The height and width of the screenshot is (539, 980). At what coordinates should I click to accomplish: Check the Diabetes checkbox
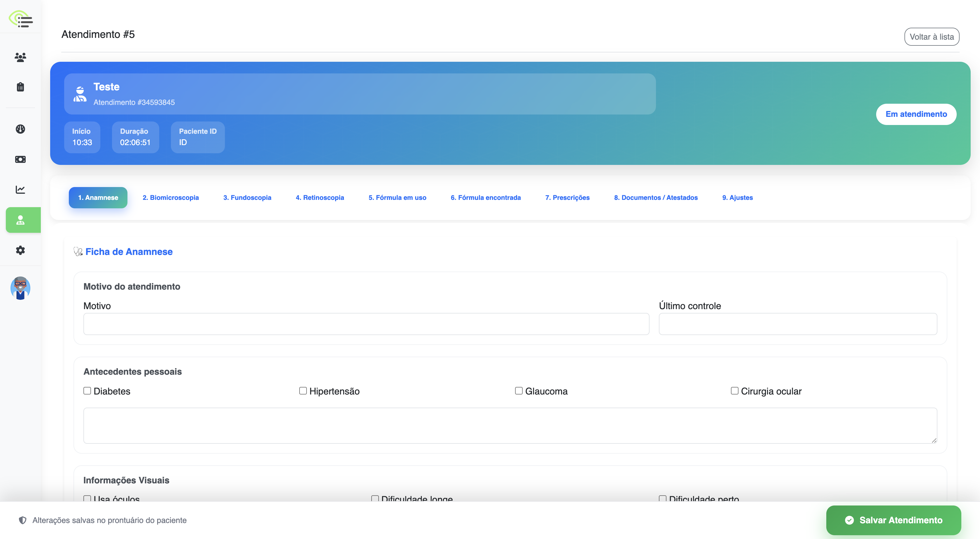[x=87, y=391]
